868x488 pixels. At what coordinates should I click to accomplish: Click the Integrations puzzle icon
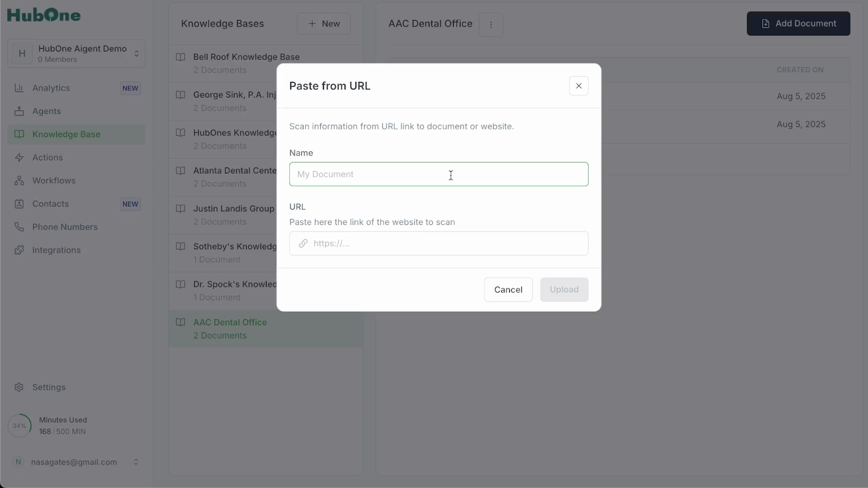point(20,250)
